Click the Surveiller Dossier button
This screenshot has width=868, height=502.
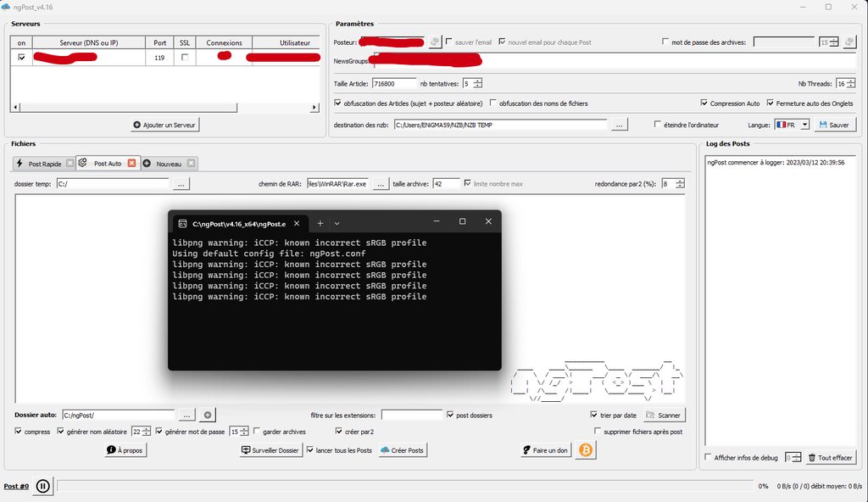click(x=270, y=450)
